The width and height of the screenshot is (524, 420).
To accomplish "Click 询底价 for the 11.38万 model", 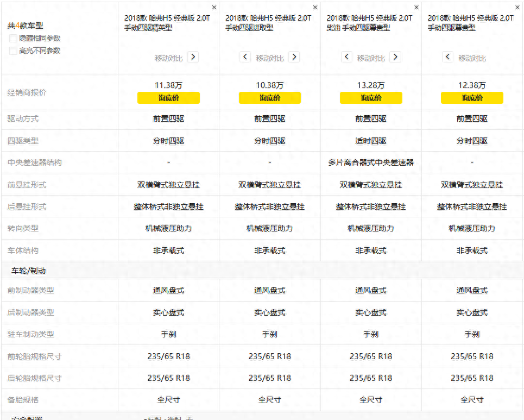I will point(168,98).
